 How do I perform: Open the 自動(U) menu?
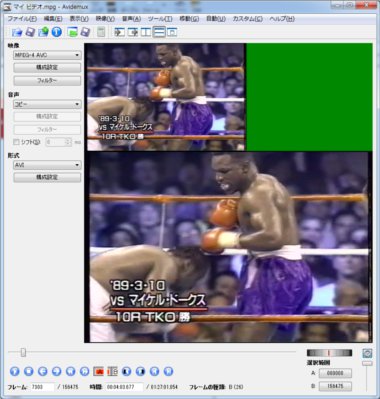[x=216, y=19]
